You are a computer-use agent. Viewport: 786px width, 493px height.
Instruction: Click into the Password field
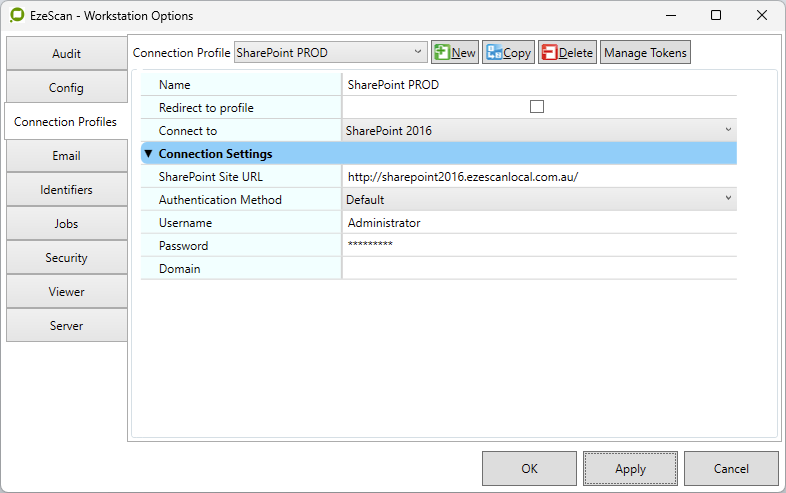(x=538, y=245)
